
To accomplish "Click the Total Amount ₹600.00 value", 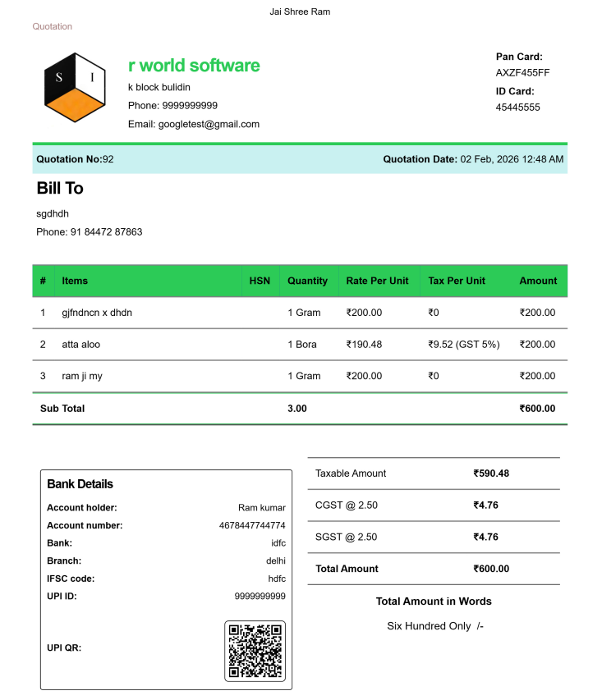I will coord(491,569).
